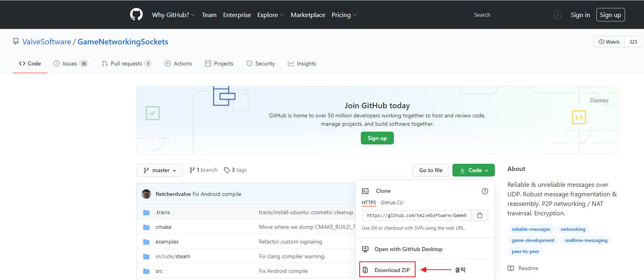Select the GitHub CLI clone tab

pos(392,202)
